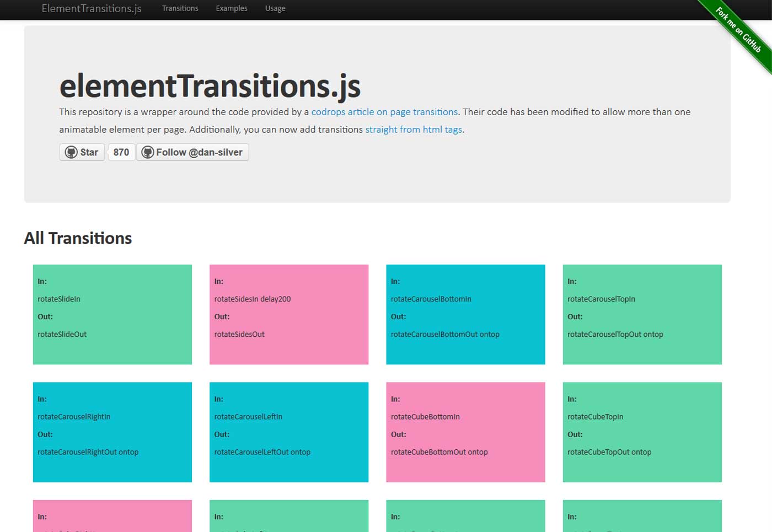This screenshot has width=772, height=532.
Task: Click the pink rotateCubeBottomIn box
Action: [x=465, y=432]
